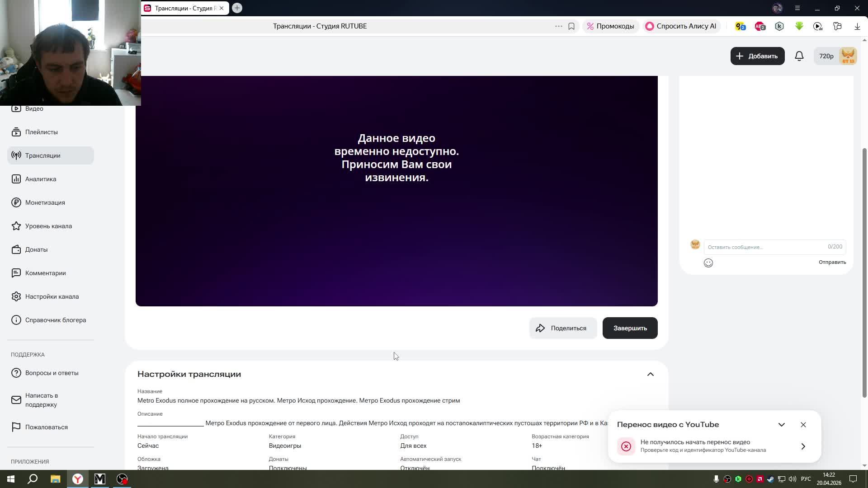Open the Монетизация sidebar section
Image resolution: width=868 pixels, height=488 pixels.
[45, 202]
